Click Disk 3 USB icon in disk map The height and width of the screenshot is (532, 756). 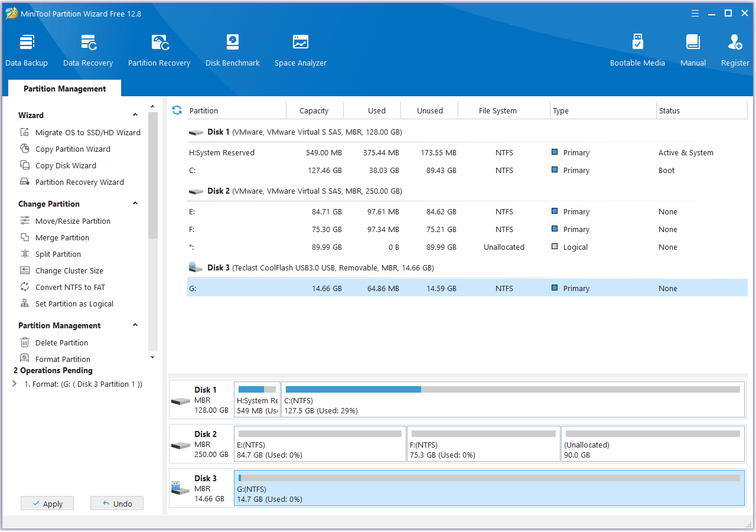tap(180, 488)
